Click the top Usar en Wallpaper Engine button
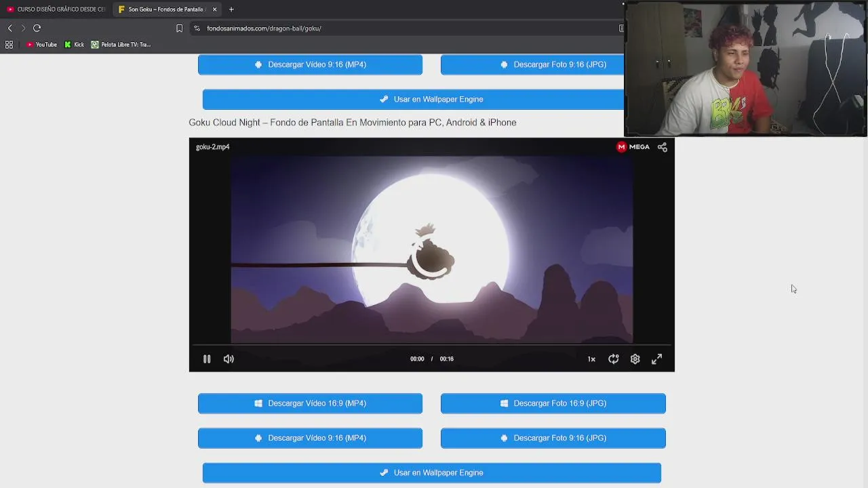 (413, 99)
